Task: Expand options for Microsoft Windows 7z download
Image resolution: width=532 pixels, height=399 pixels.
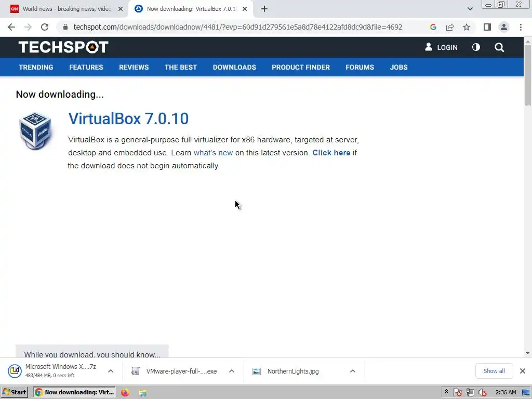Action: point(111,371)
